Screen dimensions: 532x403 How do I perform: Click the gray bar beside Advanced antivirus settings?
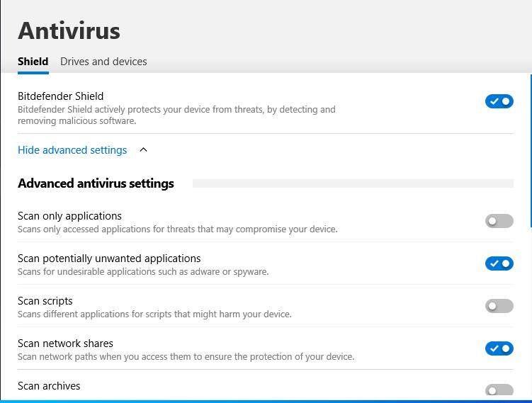(x=353, y=183)
